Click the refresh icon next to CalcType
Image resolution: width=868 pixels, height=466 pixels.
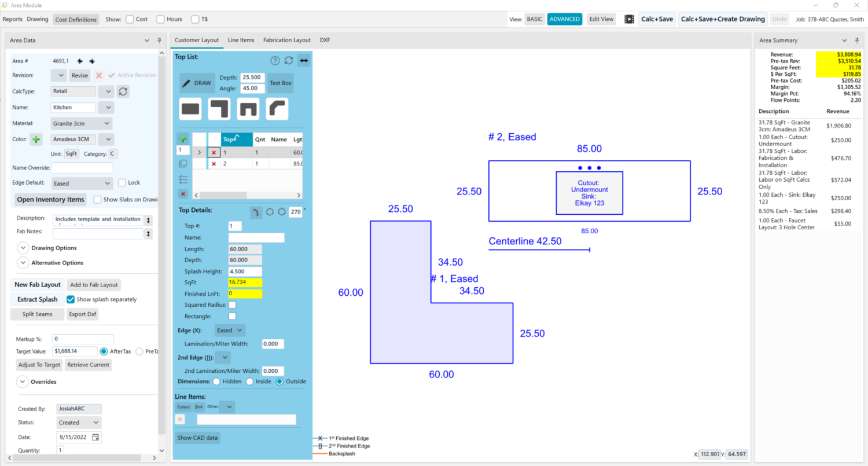tap(123, 91)
